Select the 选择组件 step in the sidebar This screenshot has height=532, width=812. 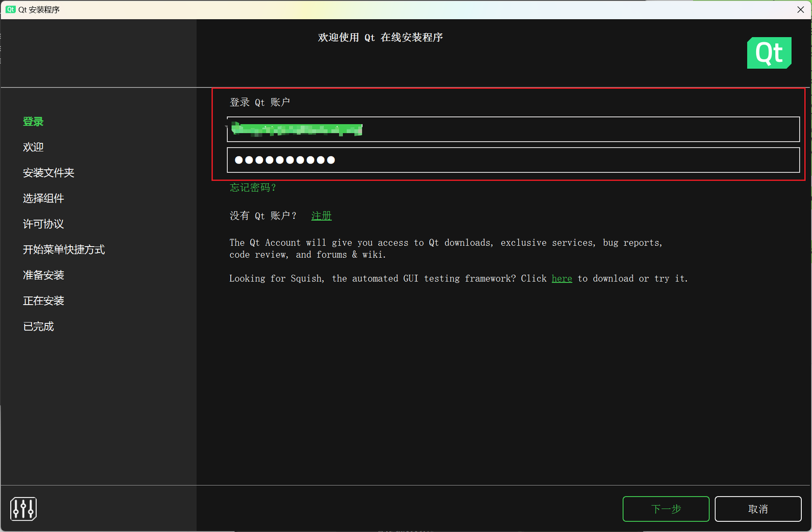click(43, 198)
